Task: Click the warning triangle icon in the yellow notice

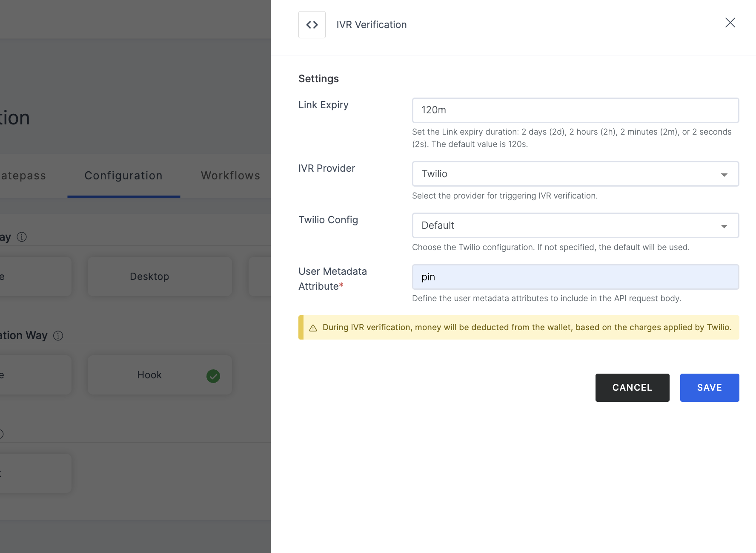Action: coord(313,328)
